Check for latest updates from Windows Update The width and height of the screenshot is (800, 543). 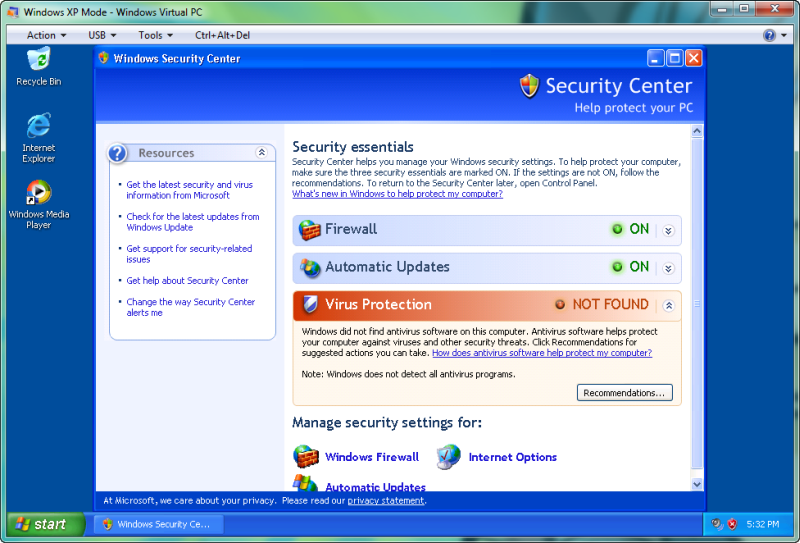pos(193,222)
